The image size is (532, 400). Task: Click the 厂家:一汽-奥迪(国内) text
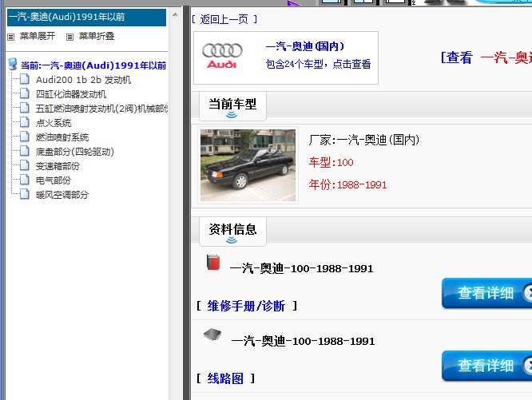coord(364,140)
